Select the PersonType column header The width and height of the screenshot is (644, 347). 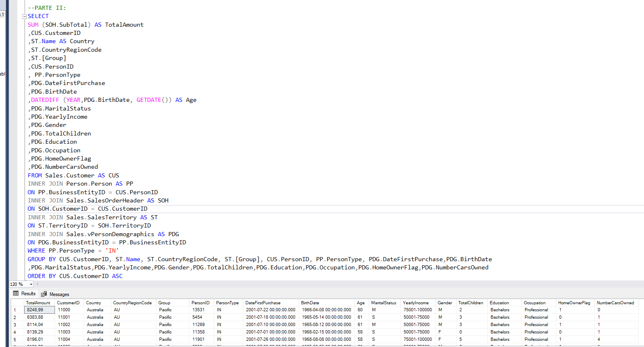228,303
